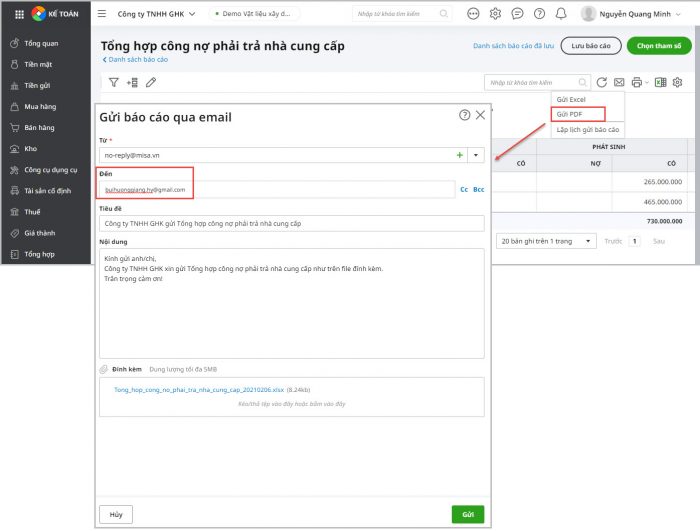Click the Đính kèm paperclip icon
The width and height of the screenshot is (700, 531).
(104, 369)
